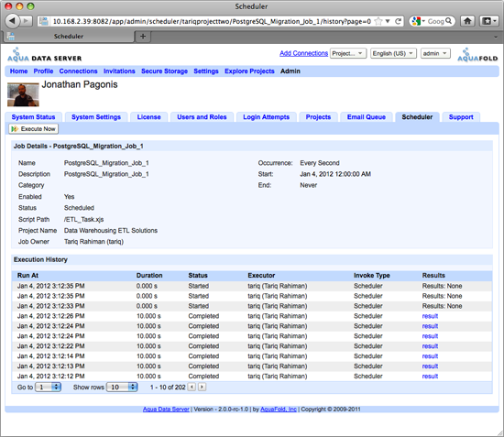Screen dimensions: 504x437
Task: Expand the admin user dropdown
Action: coord(435,53)
